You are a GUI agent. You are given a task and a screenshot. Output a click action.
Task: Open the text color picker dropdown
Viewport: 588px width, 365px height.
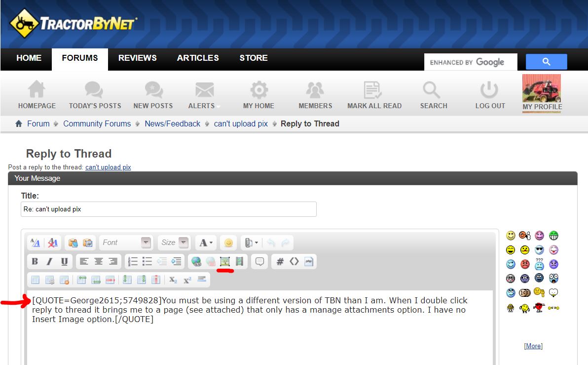(206, 243)
